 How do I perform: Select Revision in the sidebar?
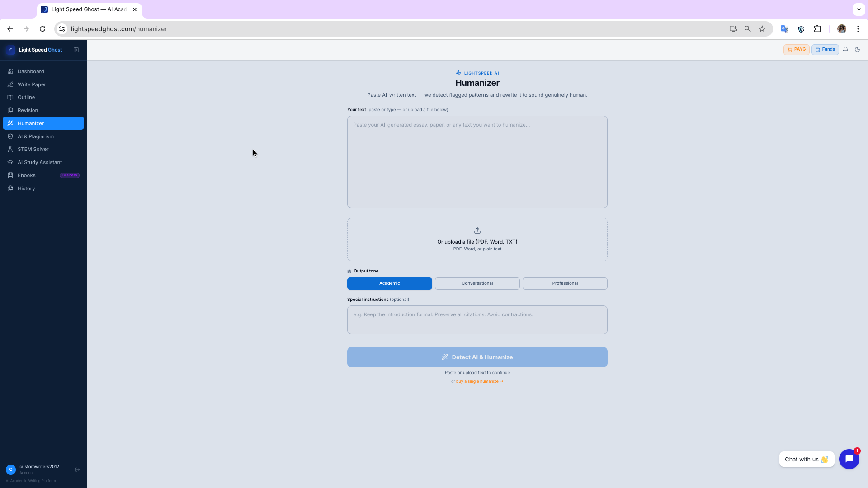point(43,110)
